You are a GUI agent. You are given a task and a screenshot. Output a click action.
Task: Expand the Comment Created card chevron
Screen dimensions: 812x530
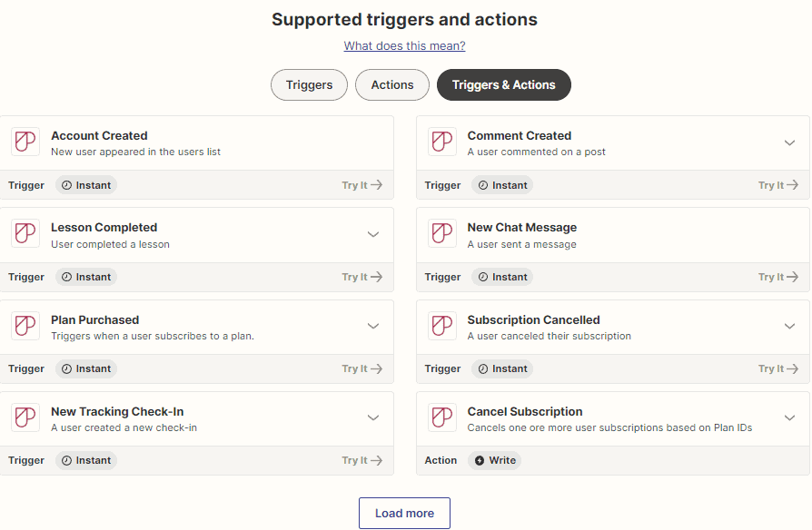click(x=789, y=142)
